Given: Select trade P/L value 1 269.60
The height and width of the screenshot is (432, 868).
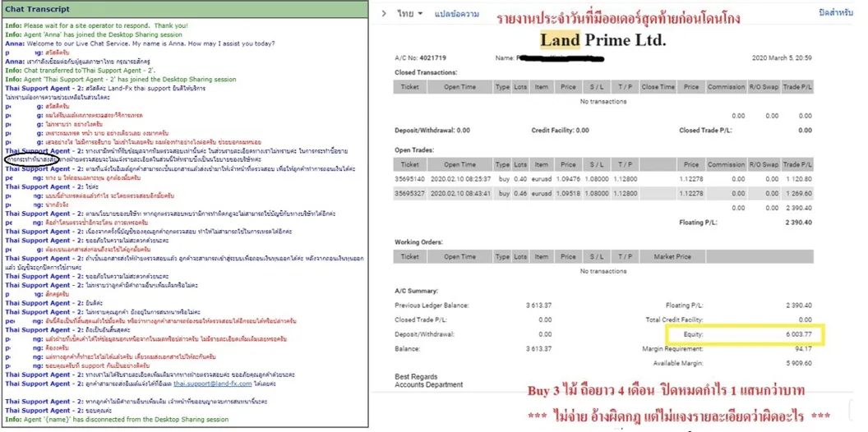Looking at the screenshot, I should (x=797, y=194).
